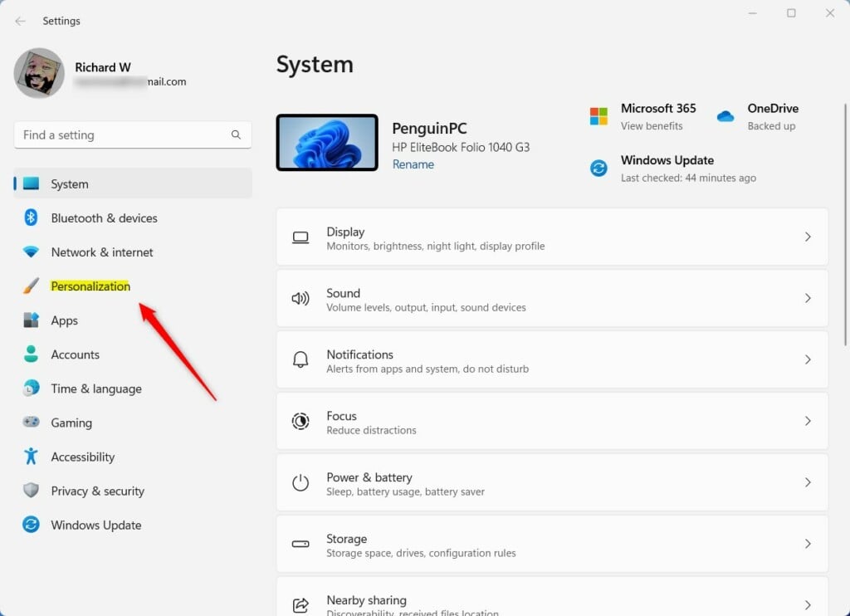The width and height of the screenshot is (850, 616).
Task: Click the Microsoft 365 logo icon
Action: click(x=598, y=116)
